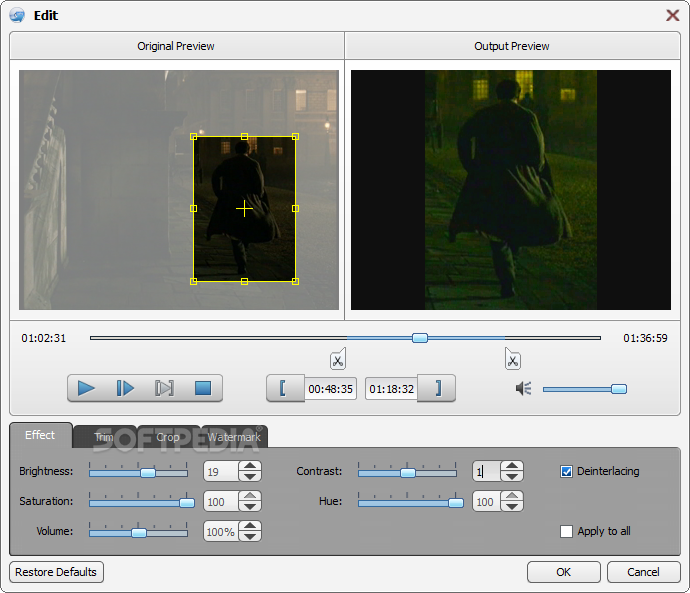690x593 pixels.
Task: Click the Hue slider handle
Action: pyautogui.click(x=456, y=503)
